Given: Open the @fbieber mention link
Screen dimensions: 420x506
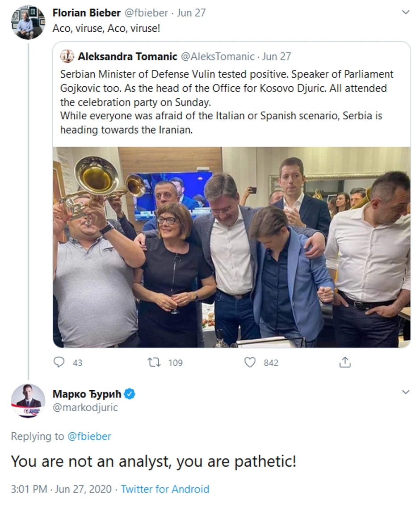Looking at the screenshot, I should (x=89, y=436).
